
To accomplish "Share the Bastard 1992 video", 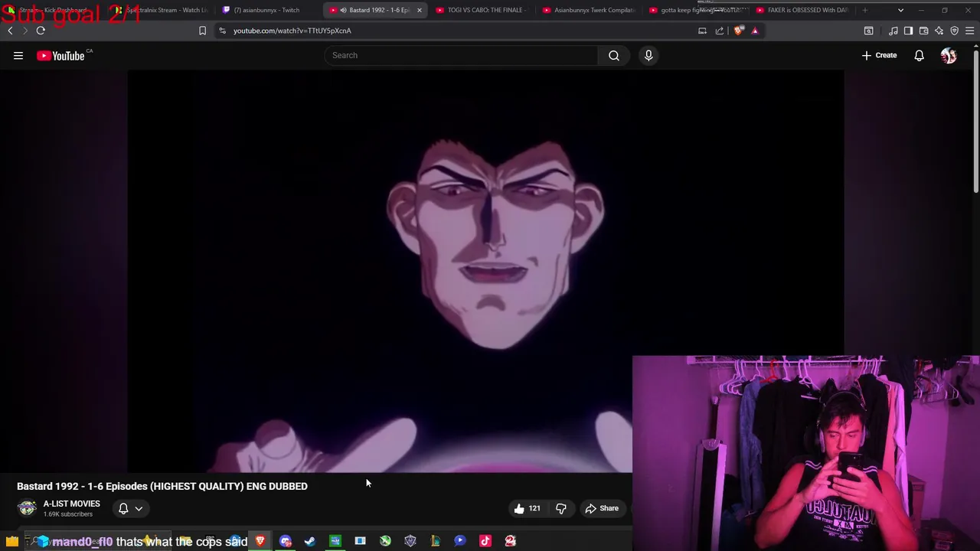I will point(602,508).
